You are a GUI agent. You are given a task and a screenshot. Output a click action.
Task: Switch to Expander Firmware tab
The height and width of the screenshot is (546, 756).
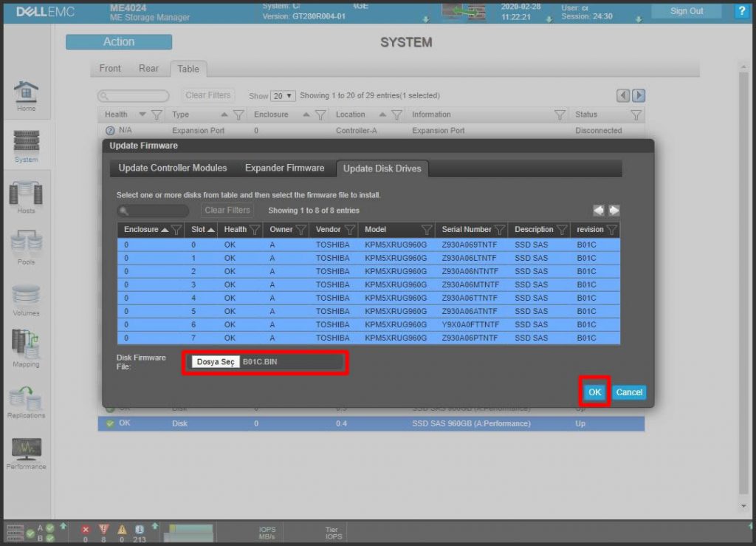pos(284,168)
